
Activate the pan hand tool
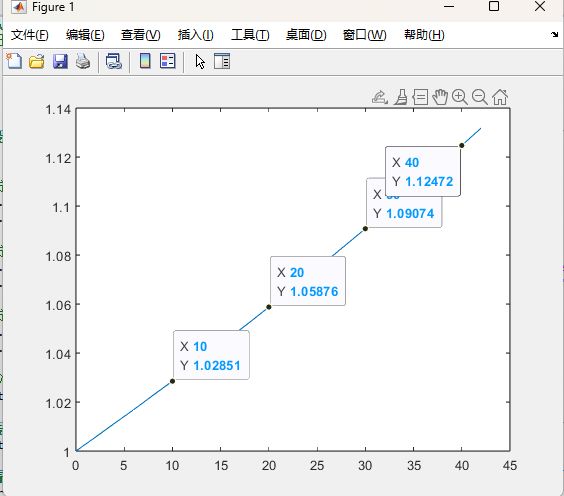(440, 97)
